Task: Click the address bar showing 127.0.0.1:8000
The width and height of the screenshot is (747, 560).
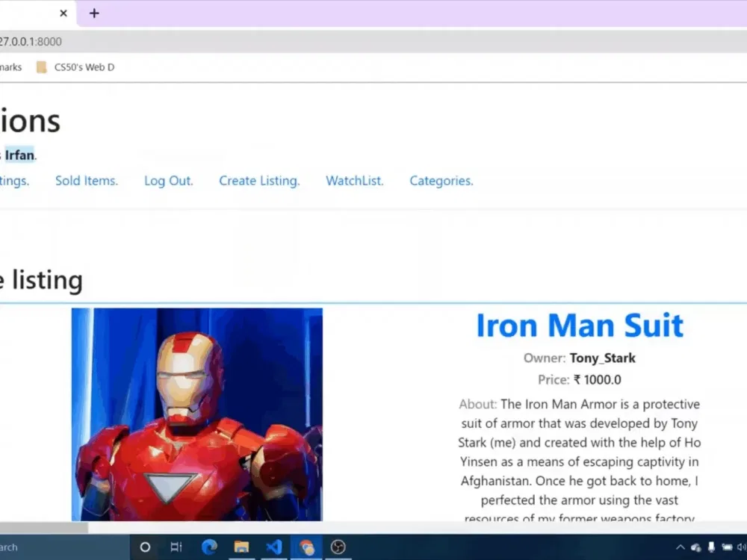Action: click(x=373, y=41)
